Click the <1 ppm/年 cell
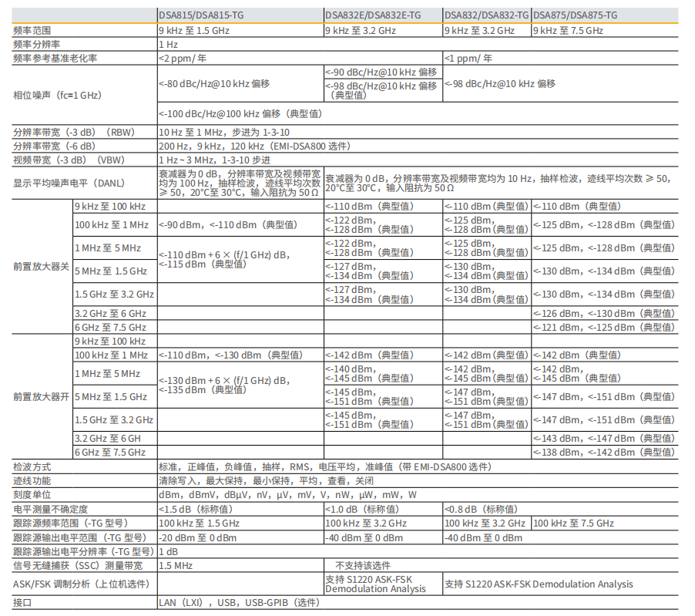Image resolution: width=695 pixels, height=616 pixels. [x=468, y=58]
